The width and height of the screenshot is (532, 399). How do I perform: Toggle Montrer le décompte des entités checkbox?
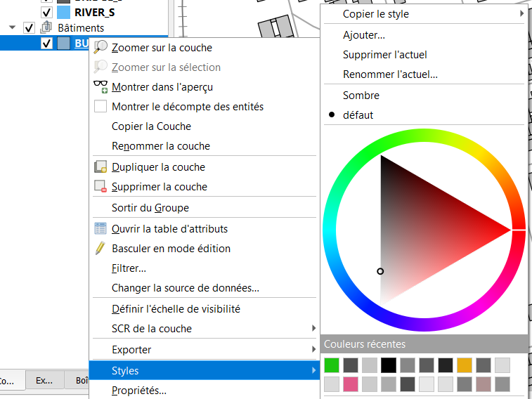click(100, 106)
